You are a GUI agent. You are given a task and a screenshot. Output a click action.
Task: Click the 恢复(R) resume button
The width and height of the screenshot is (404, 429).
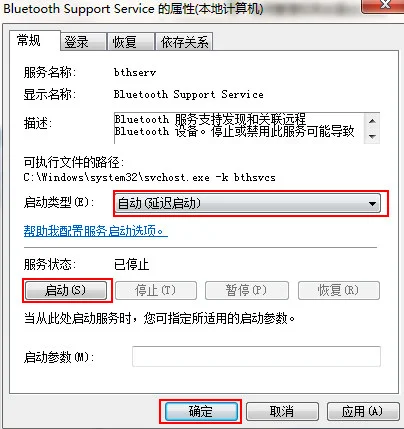click(x=339, y=291)
